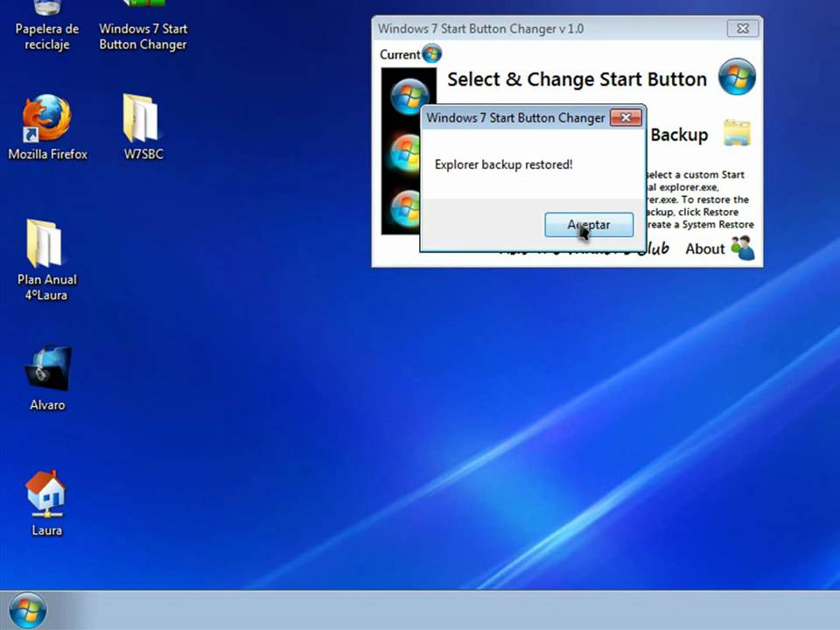This screenshot has height=630, width=840.
Task: Close the Start Button Changer v 1.0 window
Action: pyautogui.click(x=743, y=28)
